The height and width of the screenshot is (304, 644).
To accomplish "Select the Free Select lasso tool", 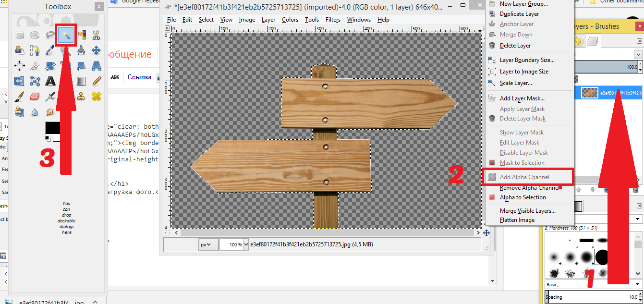I will [50, 35].
